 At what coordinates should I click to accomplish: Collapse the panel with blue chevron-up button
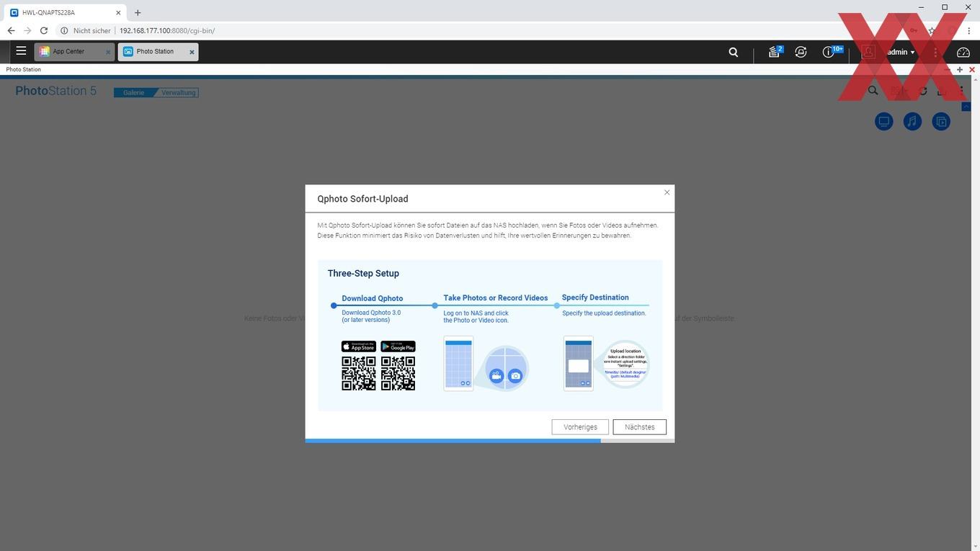966,106
